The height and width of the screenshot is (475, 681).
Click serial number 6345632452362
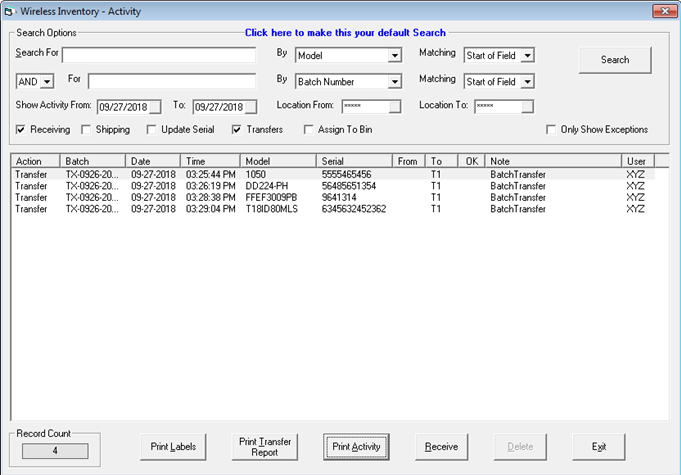pyautogui.click(x=354, y=209)
